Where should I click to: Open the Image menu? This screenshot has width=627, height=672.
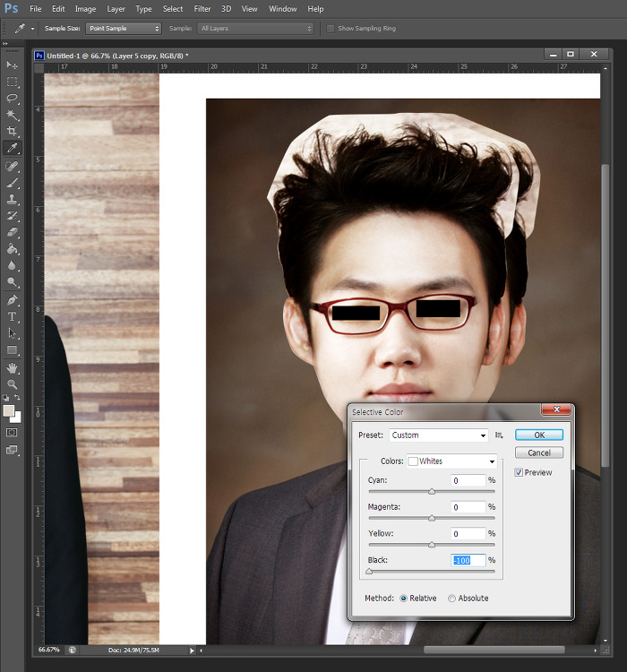click(x=86, y=9)
